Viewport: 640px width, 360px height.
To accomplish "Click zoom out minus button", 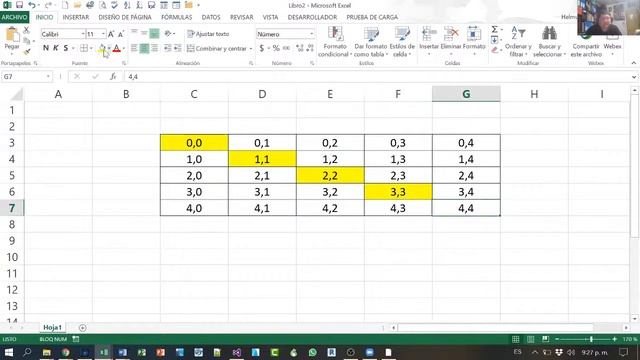I will click(557, 339).
